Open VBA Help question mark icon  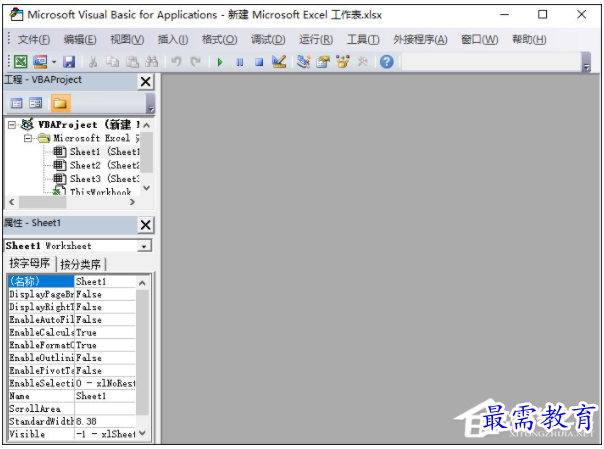pos(387,62)
